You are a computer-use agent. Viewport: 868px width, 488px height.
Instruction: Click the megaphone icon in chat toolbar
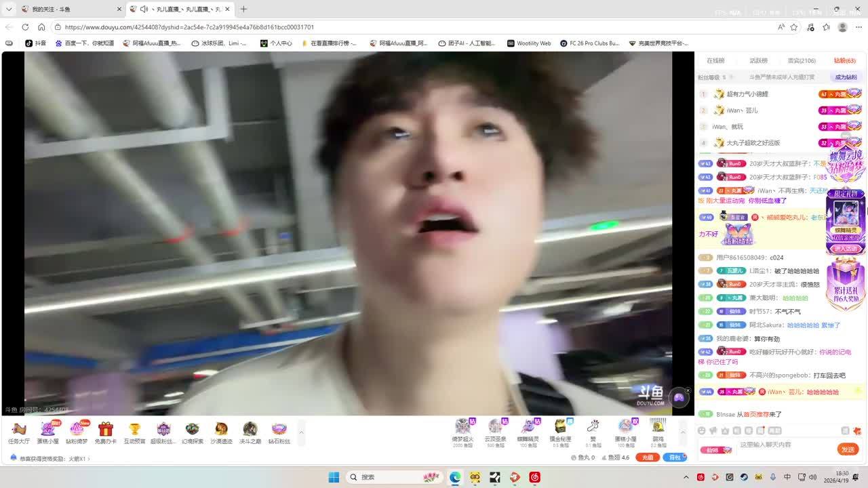click(x=713, y=431)
